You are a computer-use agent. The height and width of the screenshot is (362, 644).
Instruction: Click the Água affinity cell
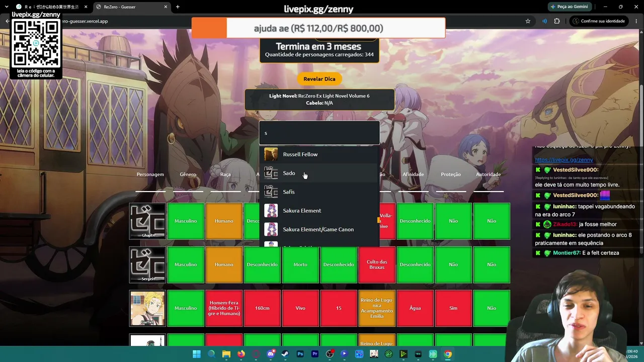click(x=415, y=308)
